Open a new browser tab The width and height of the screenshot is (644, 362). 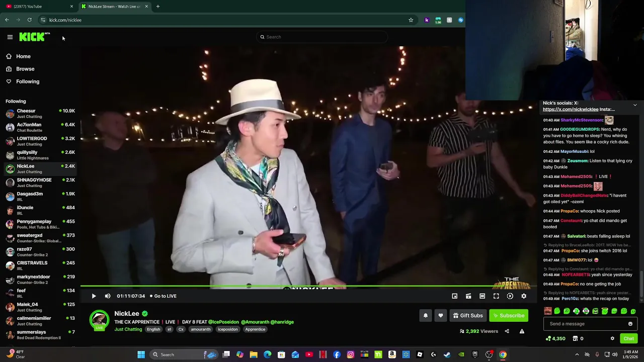(x=157, y=7)
